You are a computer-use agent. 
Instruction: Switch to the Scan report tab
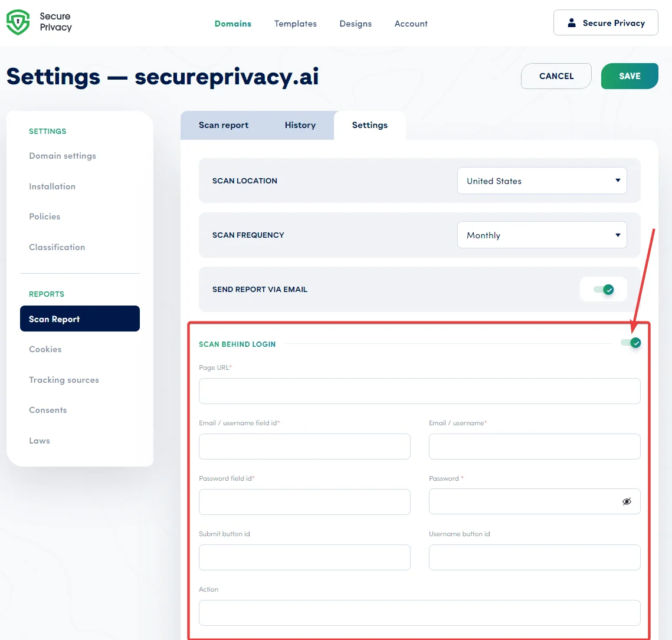tap(224, 125)
